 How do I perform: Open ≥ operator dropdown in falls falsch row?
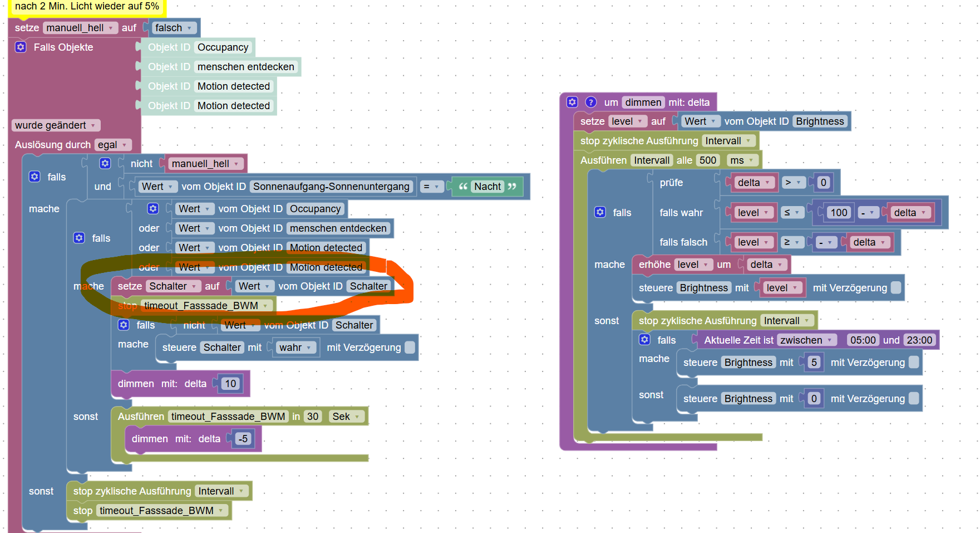point(792,242)
